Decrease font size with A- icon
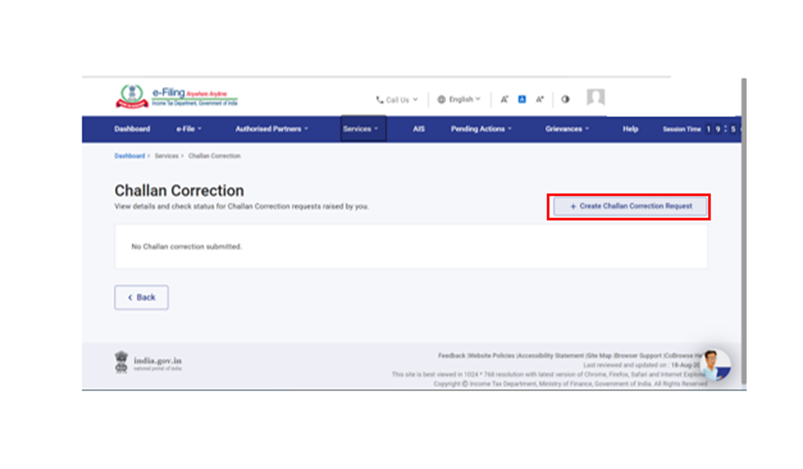This screenshot has width=803, height=469. [505, 99]
